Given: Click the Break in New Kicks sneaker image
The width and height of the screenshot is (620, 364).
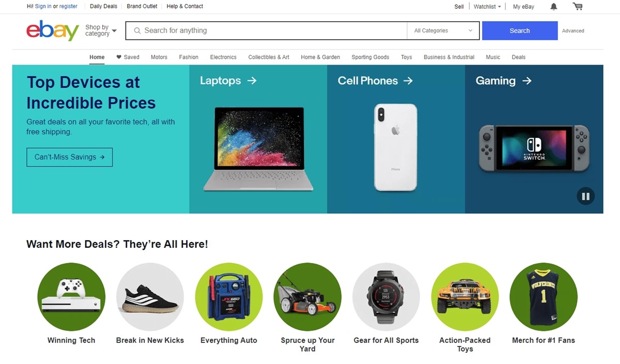Looking at the screenshot, I should pyautogui.click(x=150, y=297).
